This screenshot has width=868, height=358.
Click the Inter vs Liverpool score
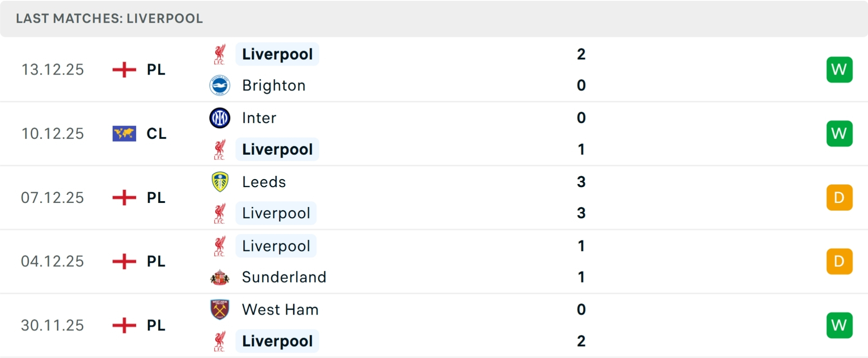click(x=581, y=133)
